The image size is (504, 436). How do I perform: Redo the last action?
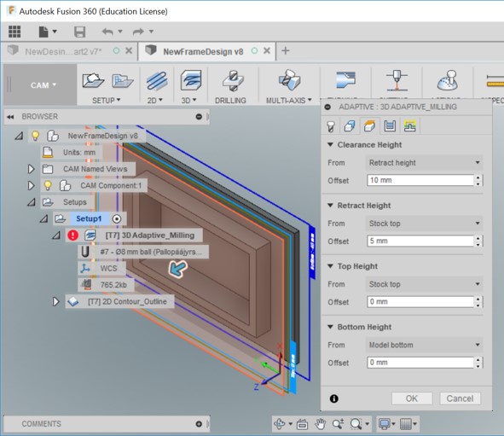138,32
